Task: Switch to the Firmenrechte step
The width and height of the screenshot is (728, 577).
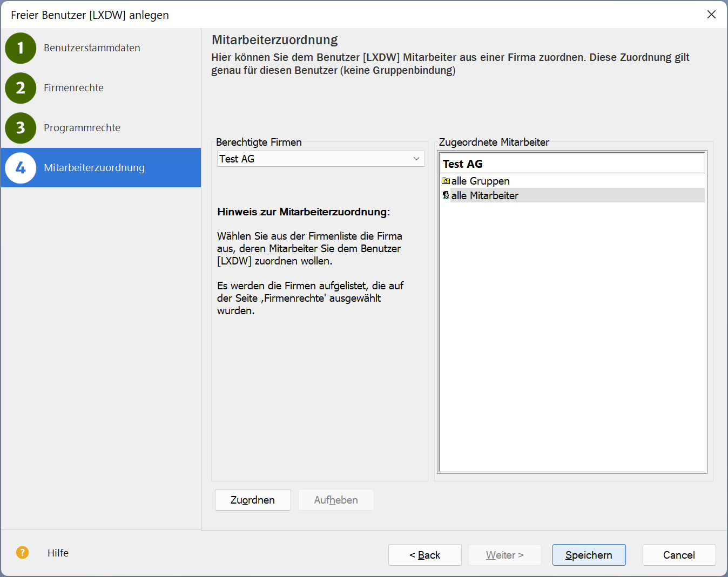Action: pos(73,88)
